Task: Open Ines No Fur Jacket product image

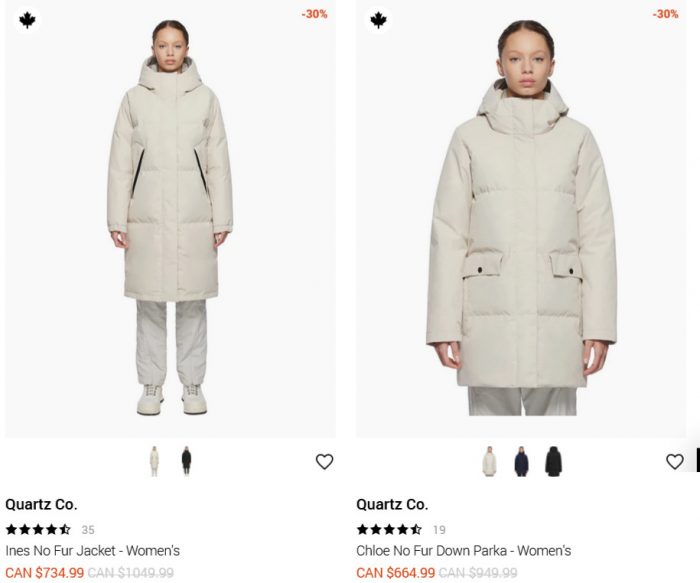Action: (170, 219)
